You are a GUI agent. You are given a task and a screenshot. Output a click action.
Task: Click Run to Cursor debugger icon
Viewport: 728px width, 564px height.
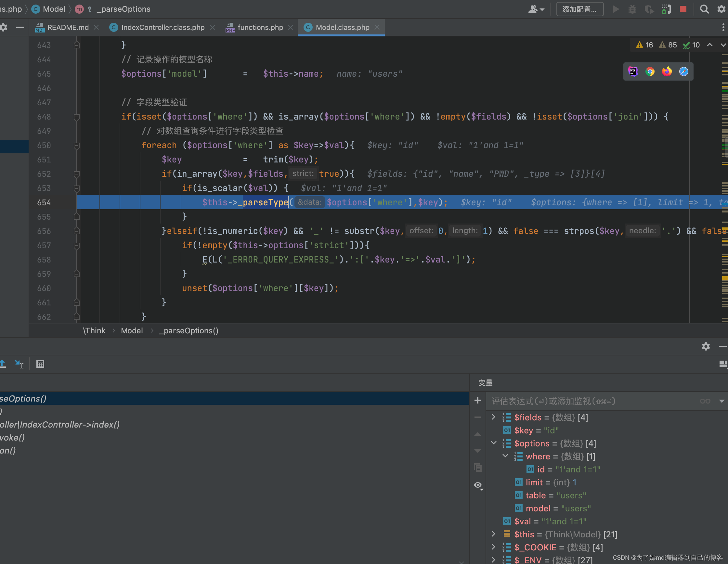pyautogui.click(x=19, y=364)
